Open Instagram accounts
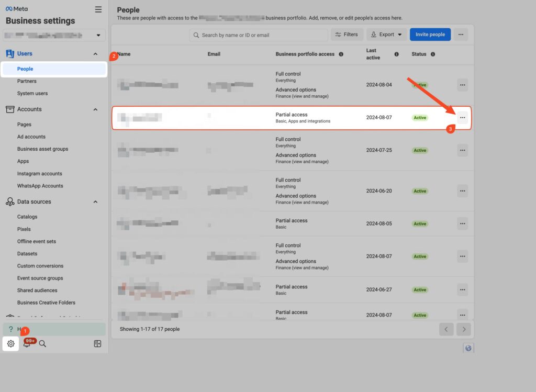536x392 pixels. tap(40, 174)
